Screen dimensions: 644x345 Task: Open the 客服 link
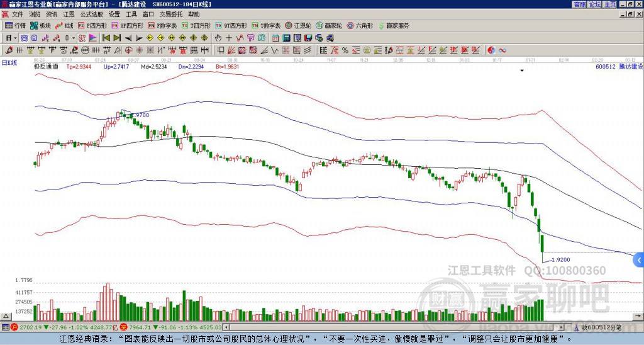(x=580, y=4)
